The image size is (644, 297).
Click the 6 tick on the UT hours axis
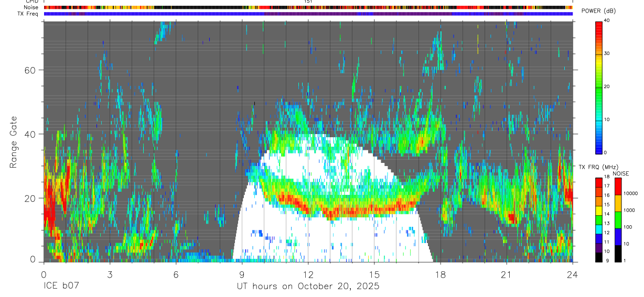[x=176, y=274]
